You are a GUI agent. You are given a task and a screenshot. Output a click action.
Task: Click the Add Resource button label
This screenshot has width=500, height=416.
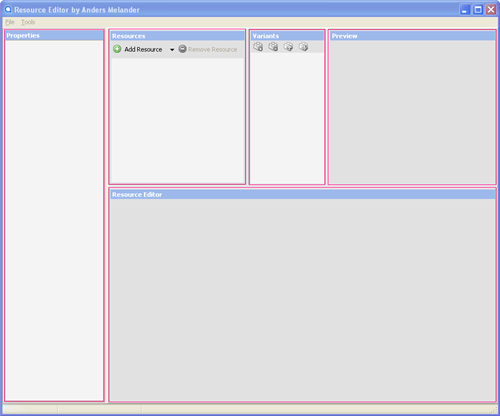coord(143,49)
